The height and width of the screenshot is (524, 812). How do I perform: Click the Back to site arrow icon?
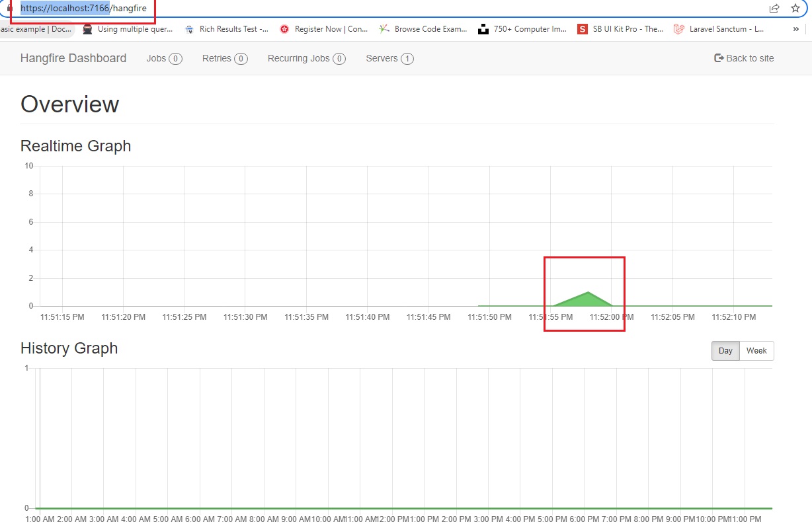719,58
